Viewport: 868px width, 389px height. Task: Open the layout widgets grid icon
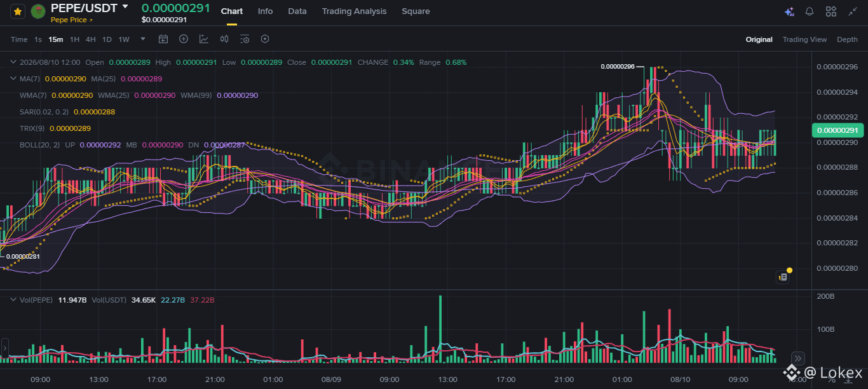tap(831, 11)
